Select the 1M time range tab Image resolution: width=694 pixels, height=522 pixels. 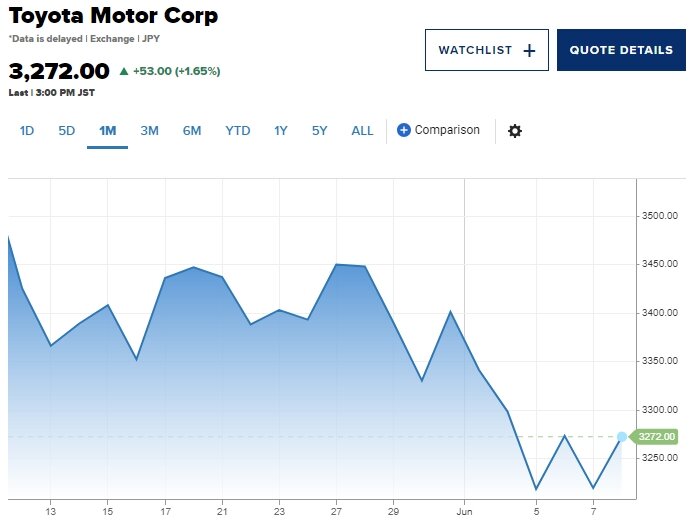pyautogui.click(x=108, y=131)
